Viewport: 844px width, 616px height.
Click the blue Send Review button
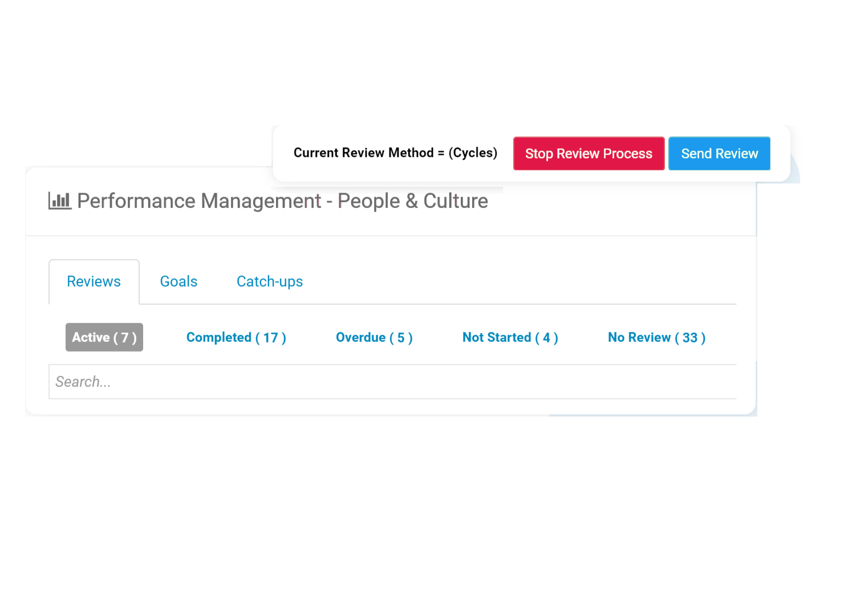719,153
